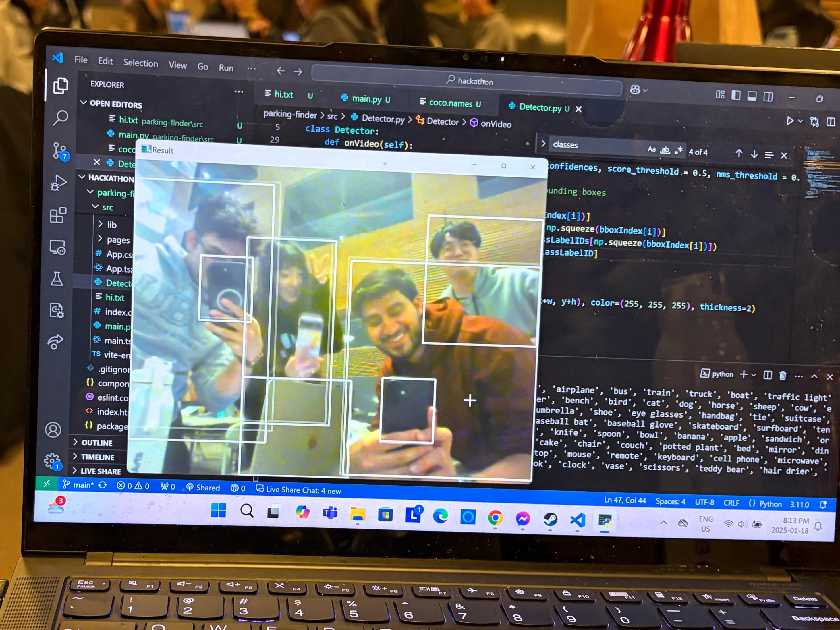The height and width of the screenshot is (630, 840).
Task: Toggle the bottom panel visibility
Action: [x=752, y=96]
